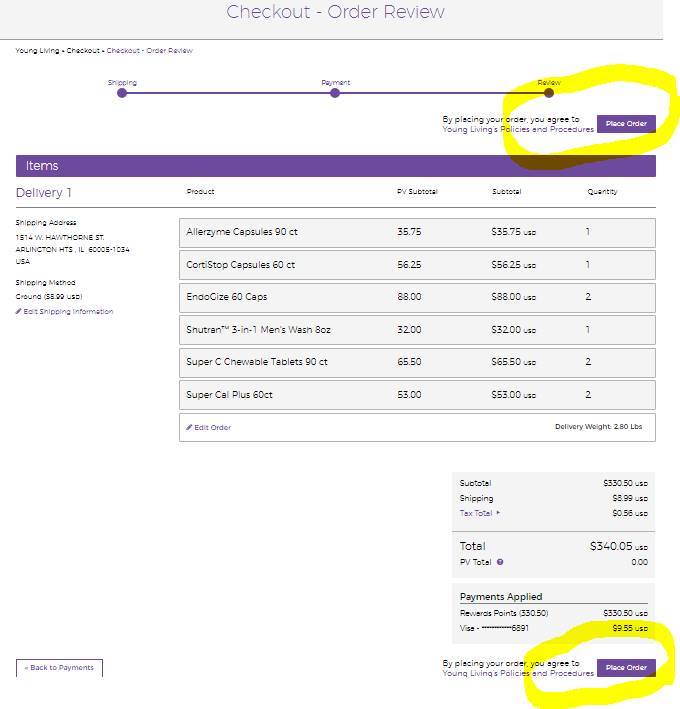The image size is (680, 709).
Task: Go back using Back to Payments button
Action: [59, 667]
